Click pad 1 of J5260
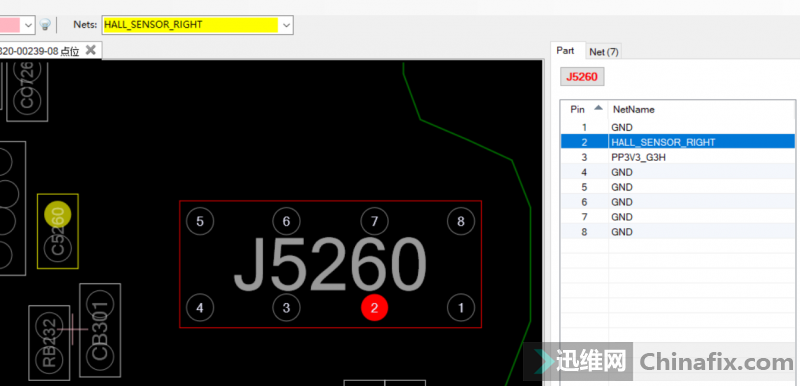 pos(461,308)
